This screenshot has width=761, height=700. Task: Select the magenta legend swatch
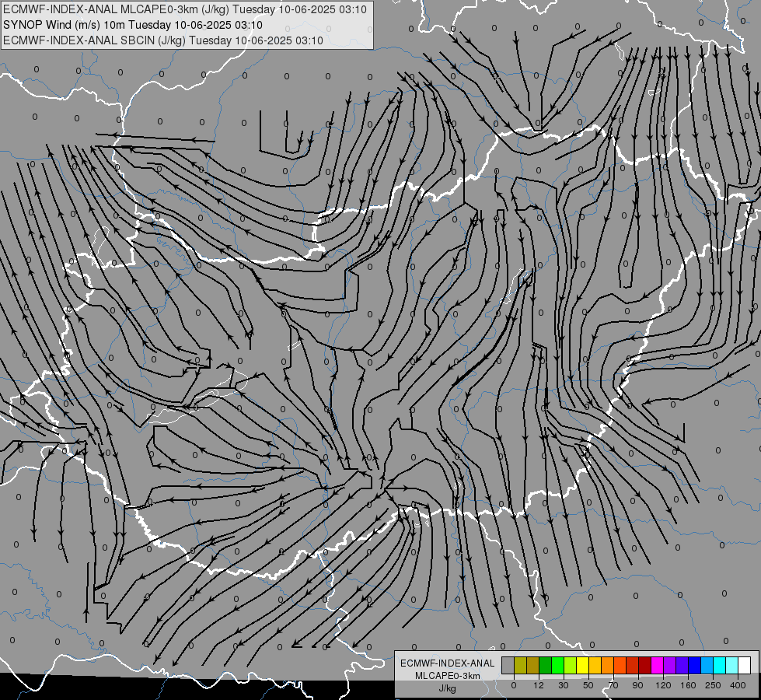657,666
